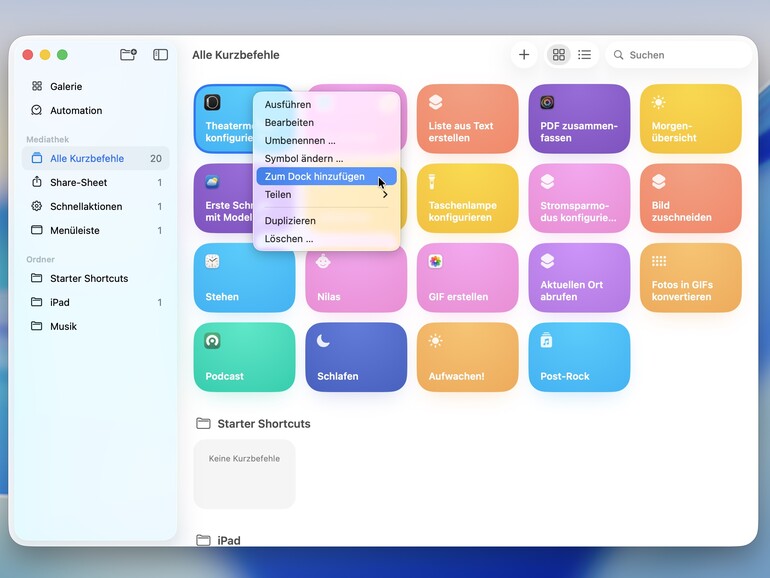Open Stromsparmodus konfigurieren shortcut
770x578 pixels.
pos(579,198)
